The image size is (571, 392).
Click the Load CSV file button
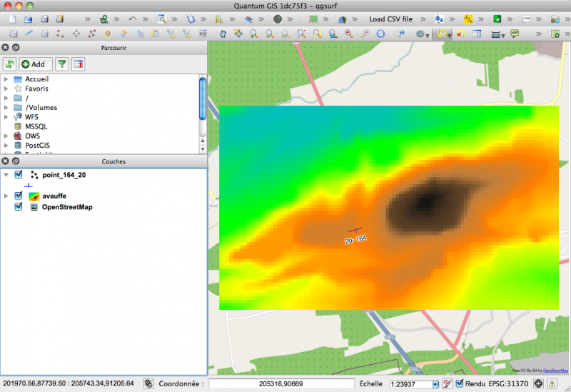(390, 19)
